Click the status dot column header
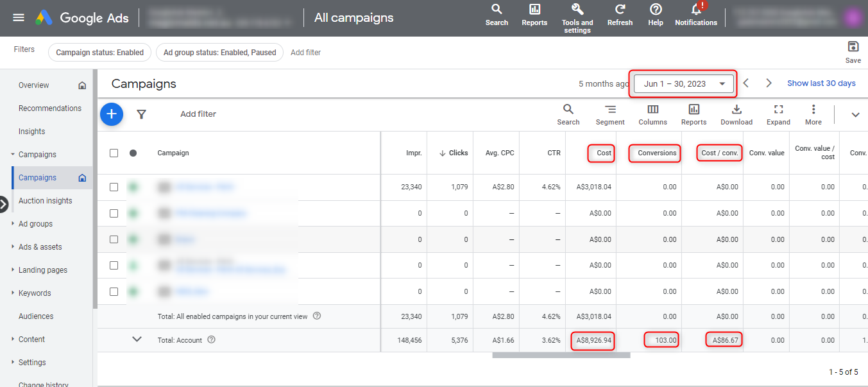The width and height of the screenshot is (868, 387). point(133,153)
